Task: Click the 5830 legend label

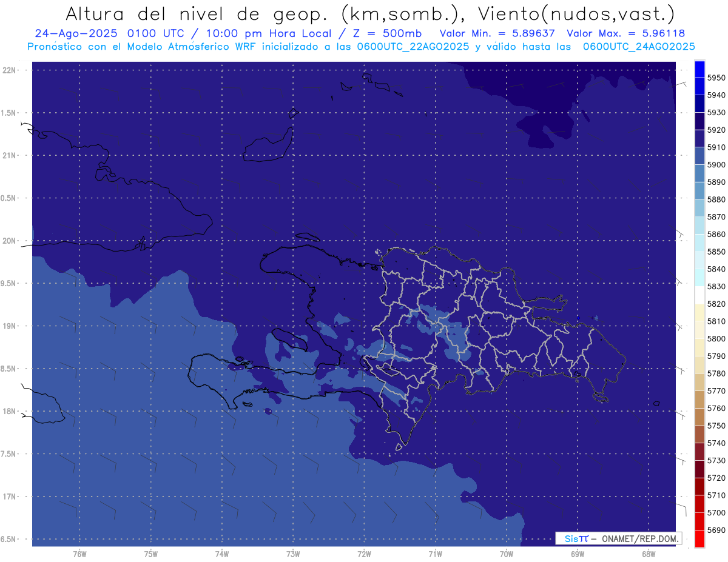Action: point(716,286)
